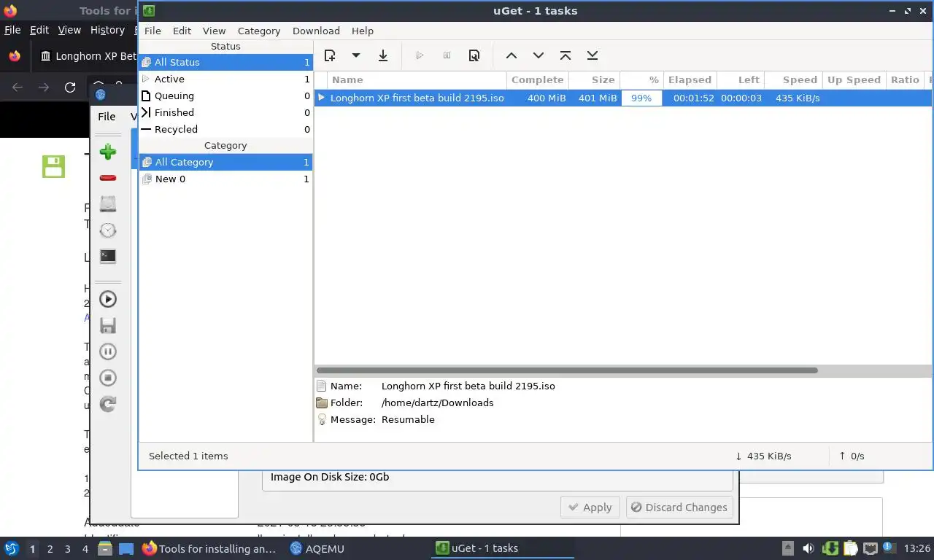Sort by the Speed column header
The image size is (934, 560).
click(x=793, y=79)
